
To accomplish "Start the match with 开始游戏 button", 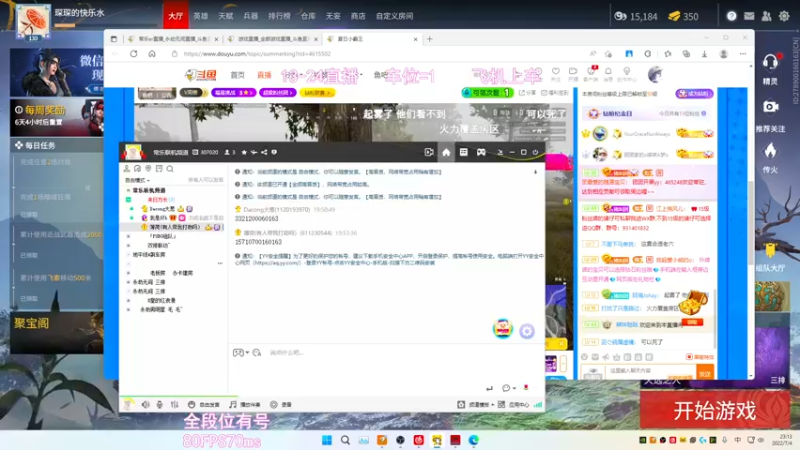I will click(714, 410).
